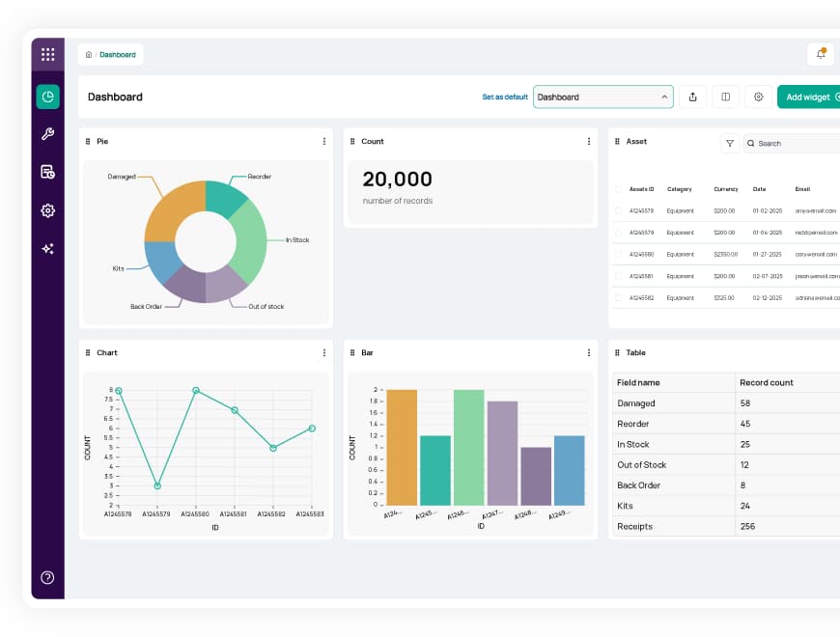Open the AI sparkles sidebar icon

coord(47,248)
